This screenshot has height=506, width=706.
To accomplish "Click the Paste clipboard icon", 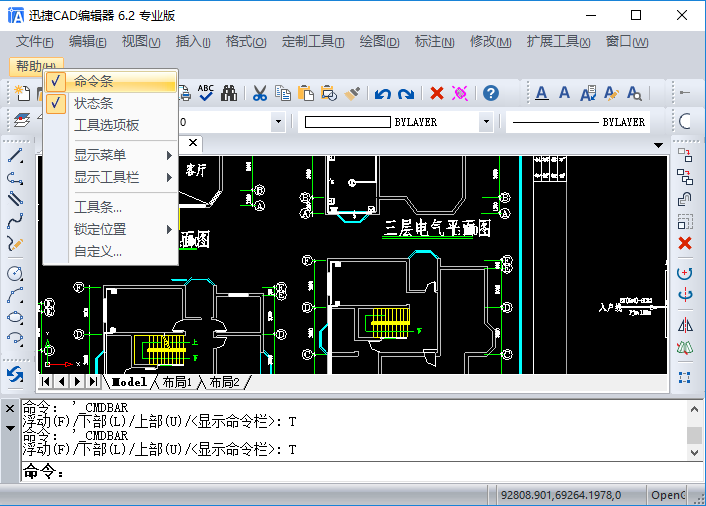I will pyautogui.click(x=306, y=93).
